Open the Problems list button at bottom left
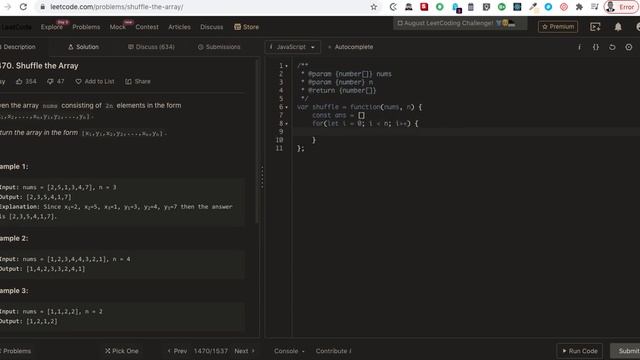 (15, 351)
